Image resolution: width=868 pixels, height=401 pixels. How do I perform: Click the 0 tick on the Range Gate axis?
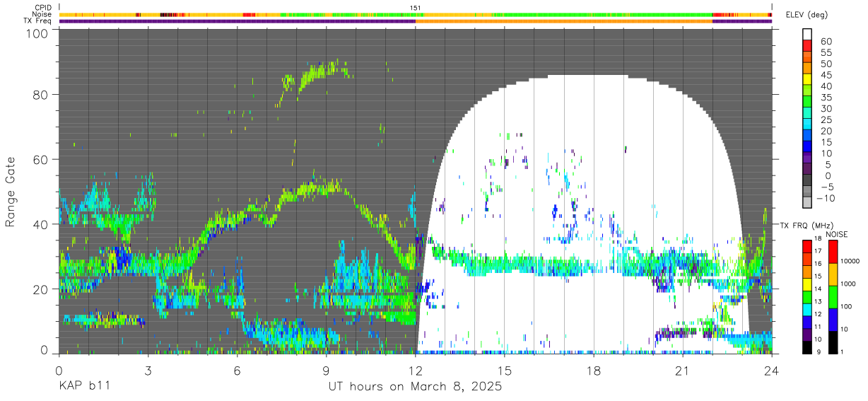pos(44,349)
